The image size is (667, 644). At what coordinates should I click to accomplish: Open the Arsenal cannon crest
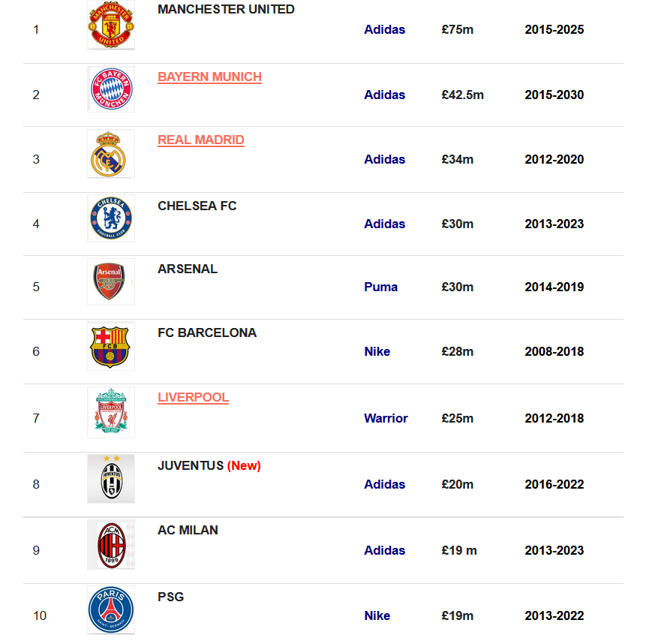pos(111,281)
